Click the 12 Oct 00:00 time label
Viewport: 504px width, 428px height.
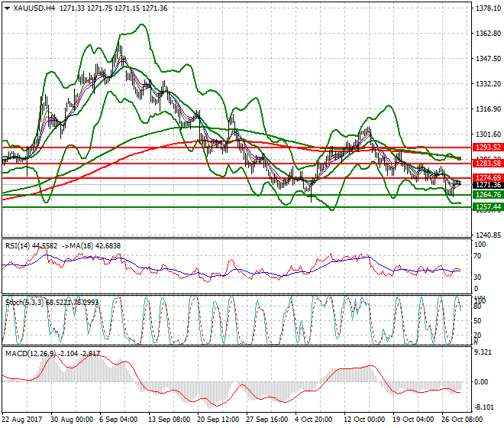pyautogui.click(x=364, y=420)
